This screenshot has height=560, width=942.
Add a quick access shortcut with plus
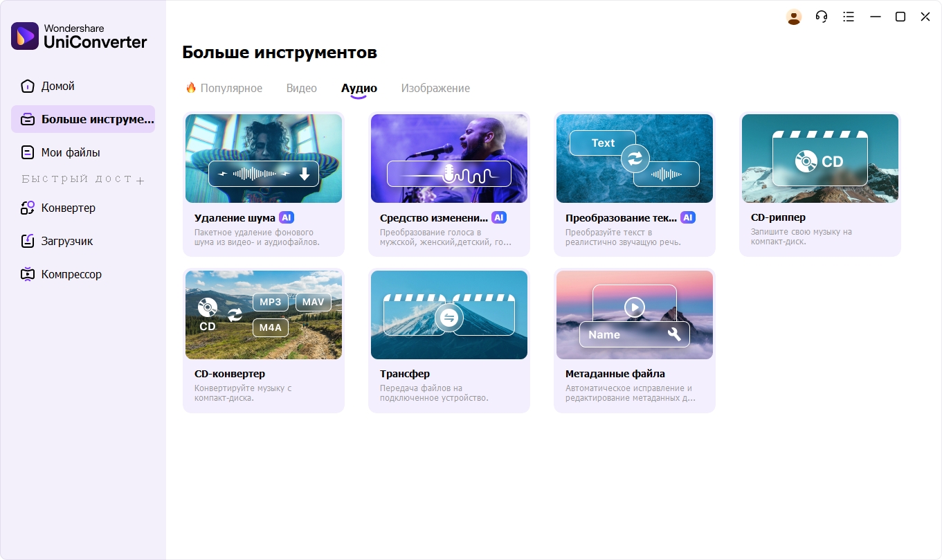pyautogui.click(x=140, y=180)
